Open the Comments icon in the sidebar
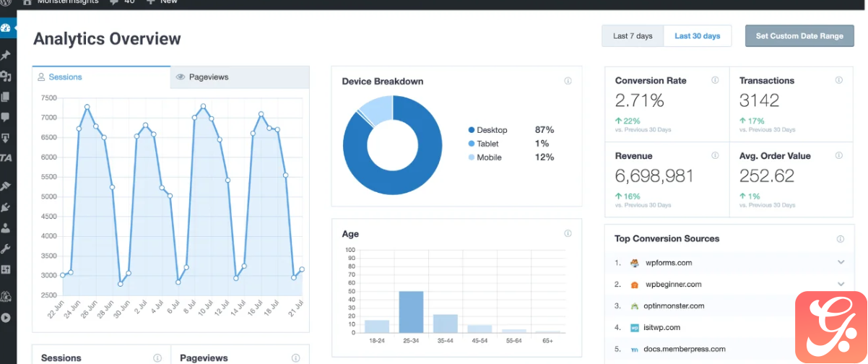 (x=6, y=117)
